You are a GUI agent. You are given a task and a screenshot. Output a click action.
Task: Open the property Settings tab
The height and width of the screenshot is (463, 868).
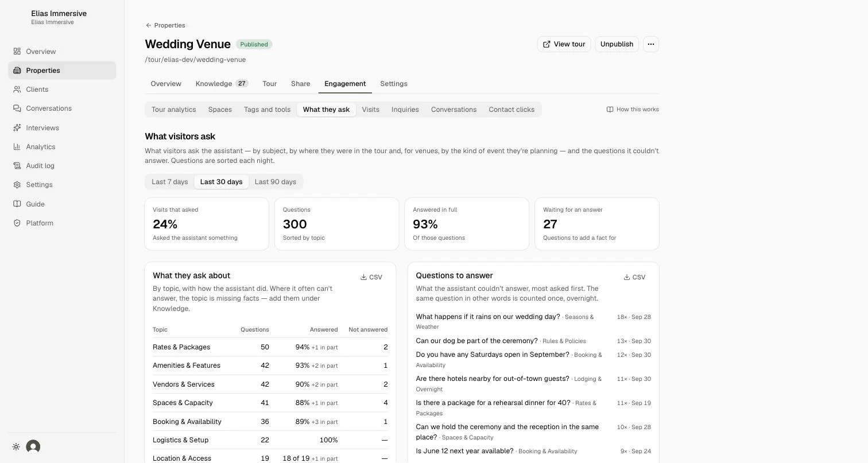[394, 84]
